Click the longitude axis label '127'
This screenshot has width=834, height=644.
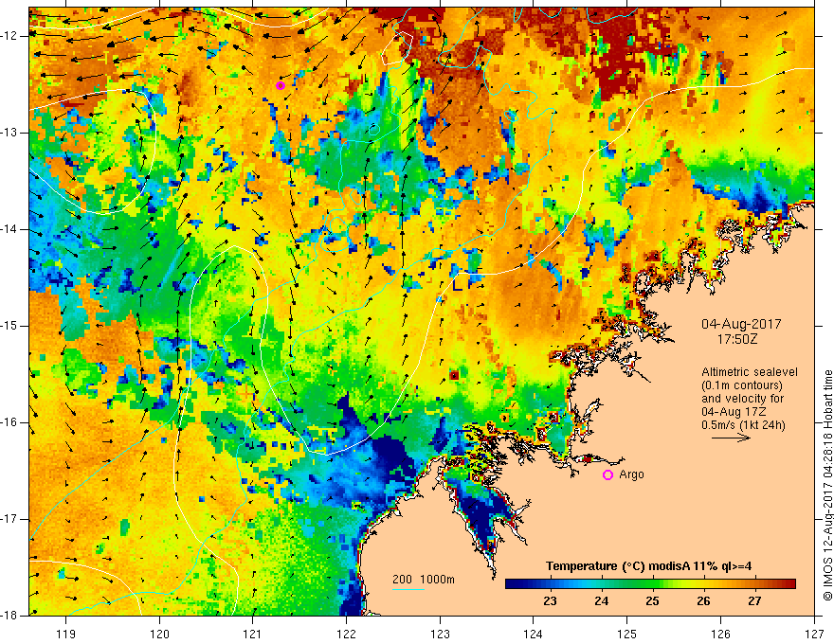click(814, 634)
